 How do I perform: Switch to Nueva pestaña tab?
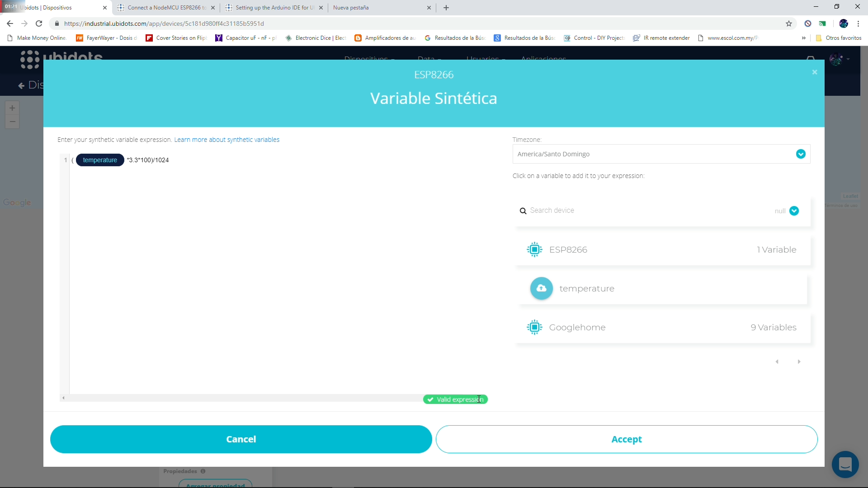[x=382, y=8]
